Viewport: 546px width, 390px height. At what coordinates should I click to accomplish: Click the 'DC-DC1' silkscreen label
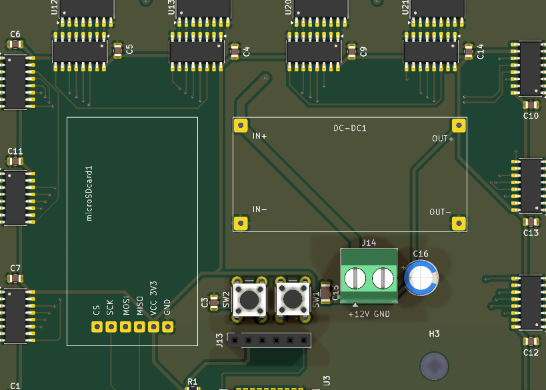(x=350, y=128)
